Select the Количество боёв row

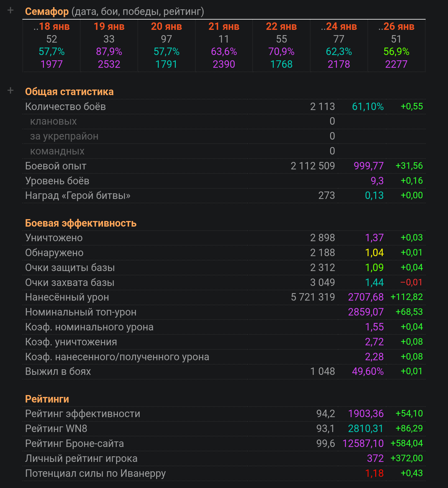[65, 107]
